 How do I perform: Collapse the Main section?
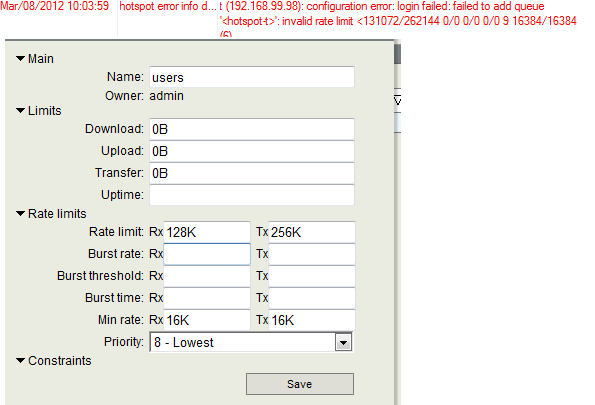[20, 59]
